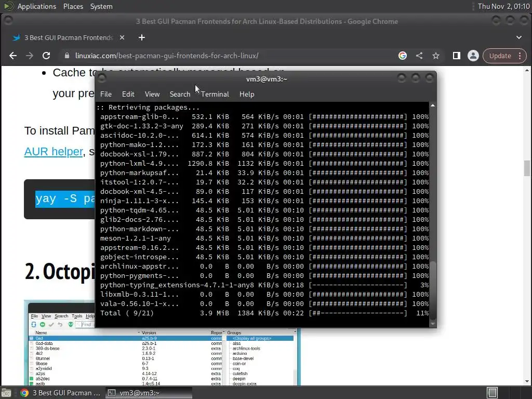Image resolution: width=532 pixels, height=399 pixels.
Task: Open the Terminal menu
Action: [x=215, y=94]
